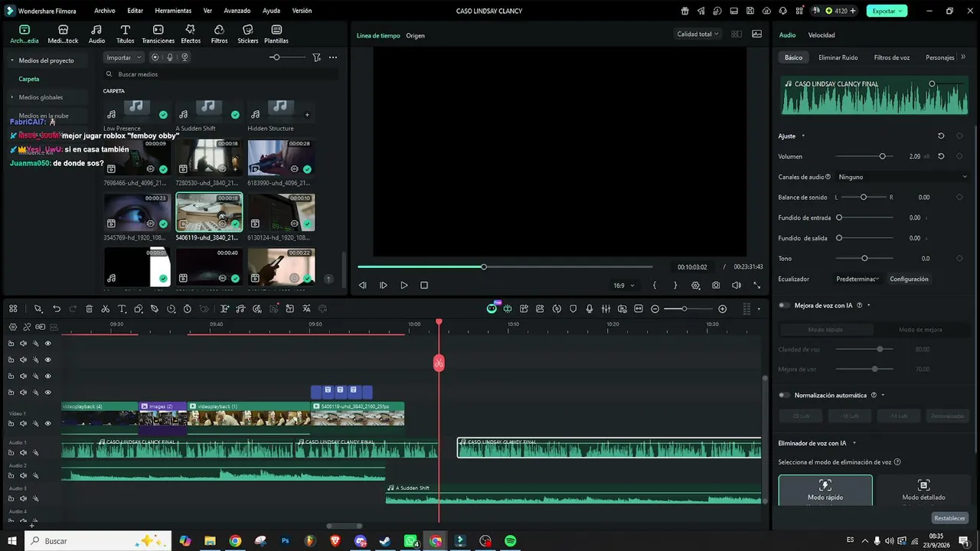The width and height of the screenshot is (980, 551).
Task: Click the undo arrow in timeline toolbar
Action: point(56,308)
